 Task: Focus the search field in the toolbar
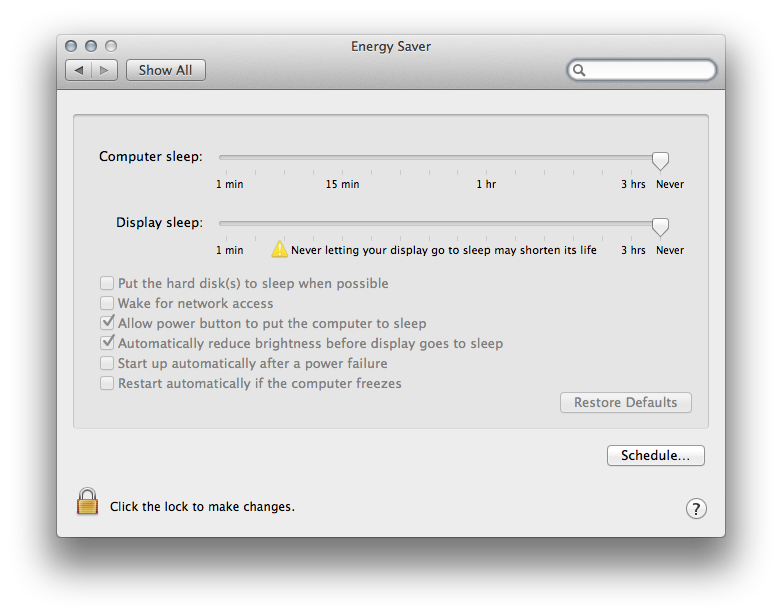(641, 70)
